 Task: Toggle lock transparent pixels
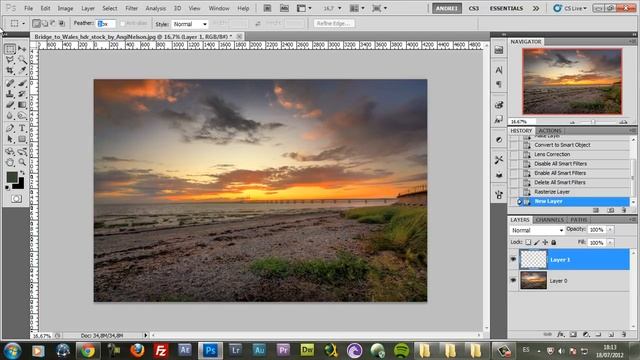point(528,242)
